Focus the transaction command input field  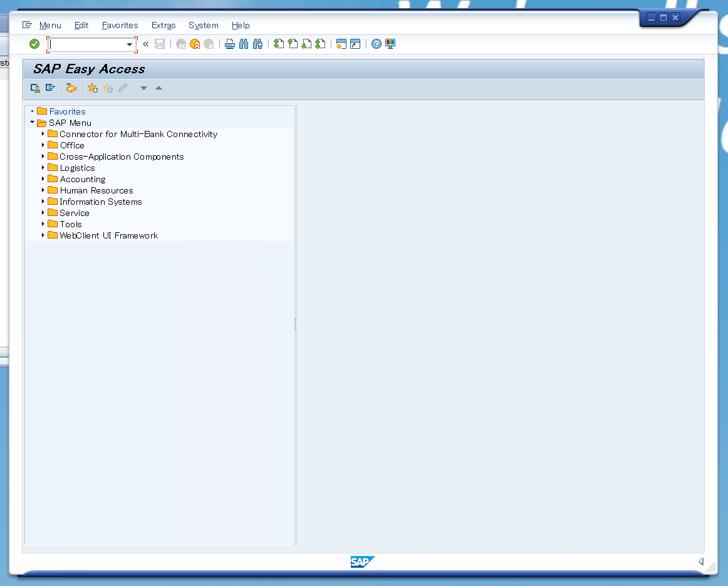coord(87,44)
